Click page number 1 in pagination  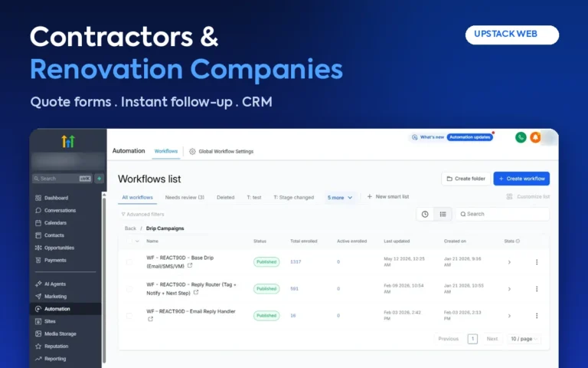click(x=472, y=339)
